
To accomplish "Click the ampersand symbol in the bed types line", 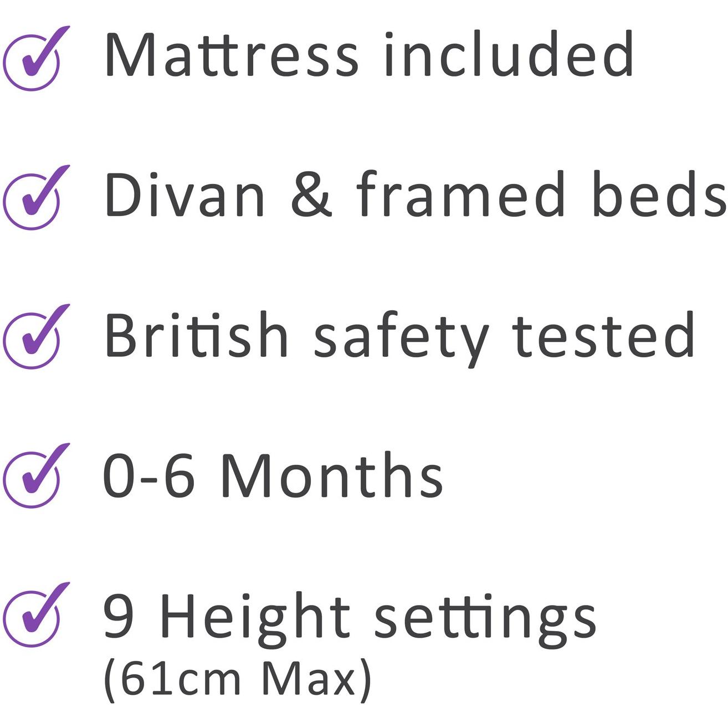I will click(311, 195).
